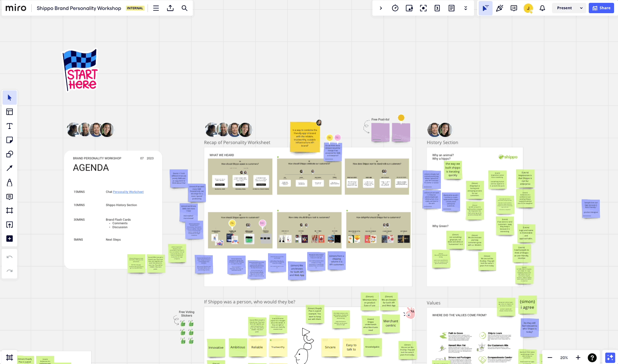Open the timer tool
The image size is (618, 364).
pyautogui.click(x=395, y=8)
